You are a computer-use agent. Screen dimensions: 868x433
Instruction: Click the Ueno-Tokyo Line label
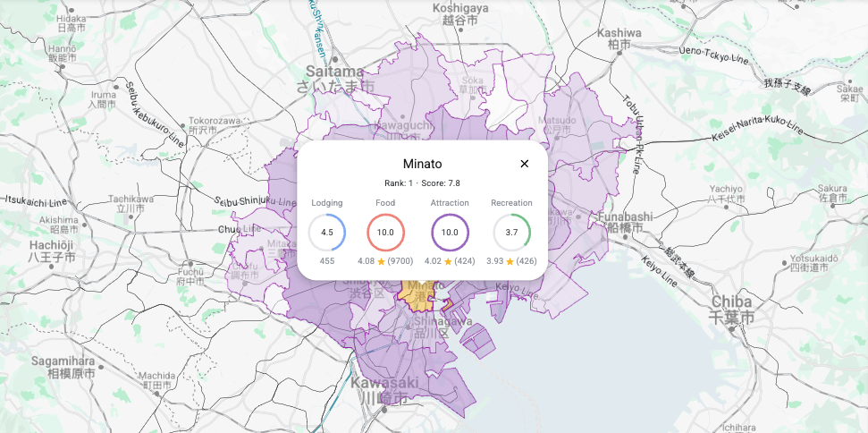714,55
